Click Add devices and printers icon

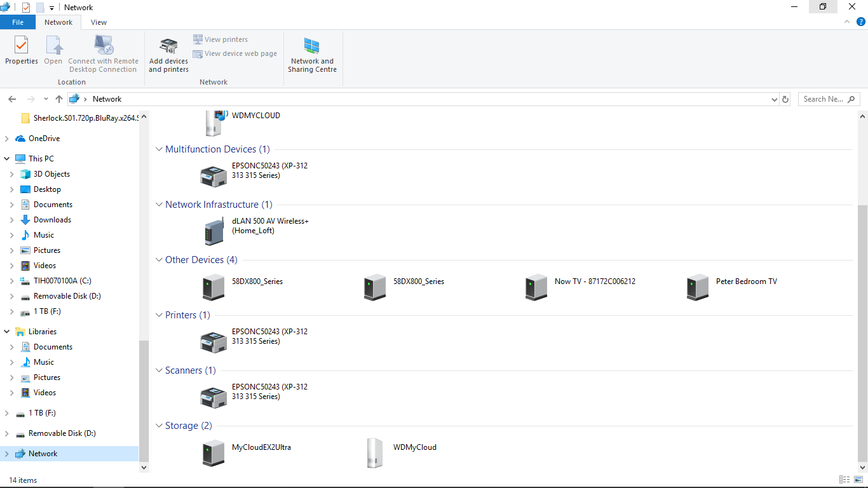pyautogui.click(x=168, y=46)
